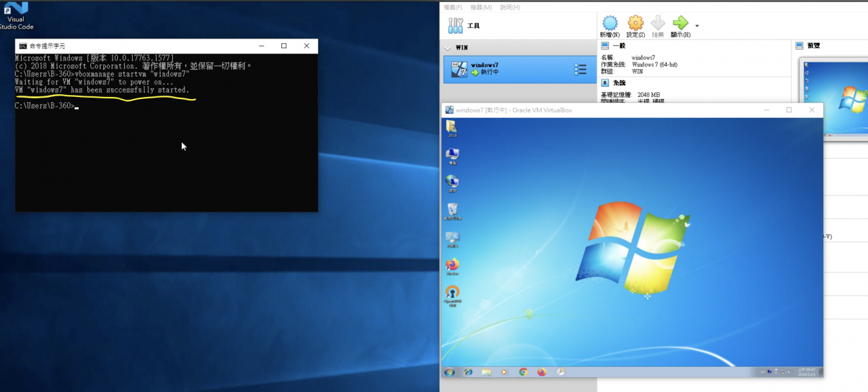
Task: Click the Show (顯示) green arrow
Action: [x=680, y=26]
